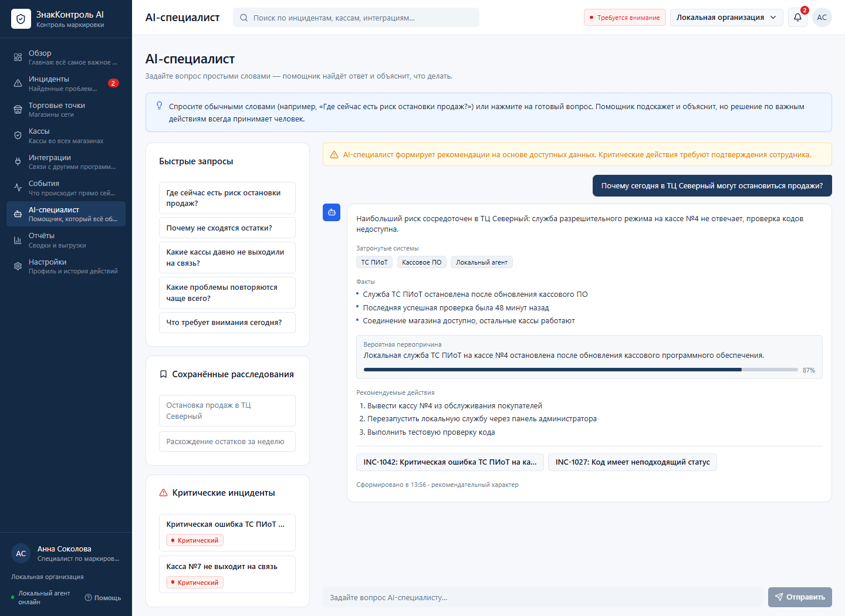Open the Локальная организация dropdown
Viewport: 845px width, 616px height.
click(726, 18)
